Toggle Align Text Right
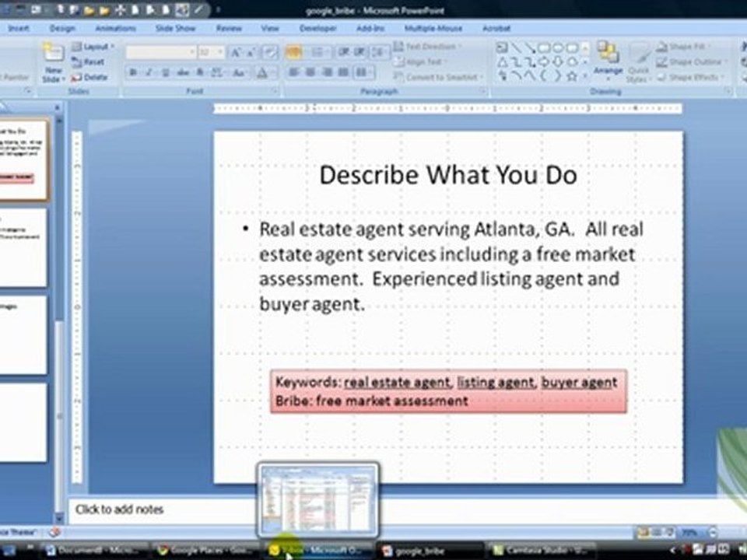 327,72
